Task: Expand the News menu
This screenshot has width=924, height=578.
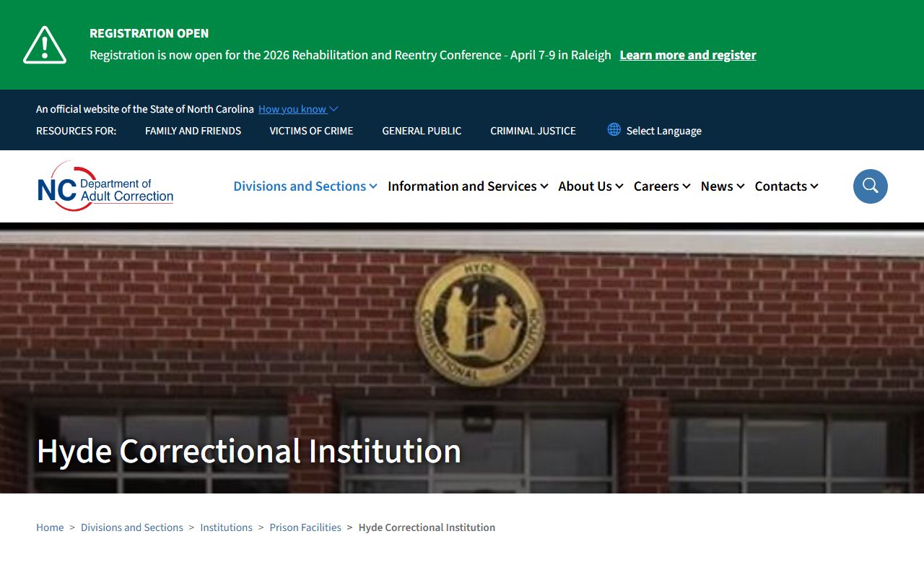Action: [723, 186]
